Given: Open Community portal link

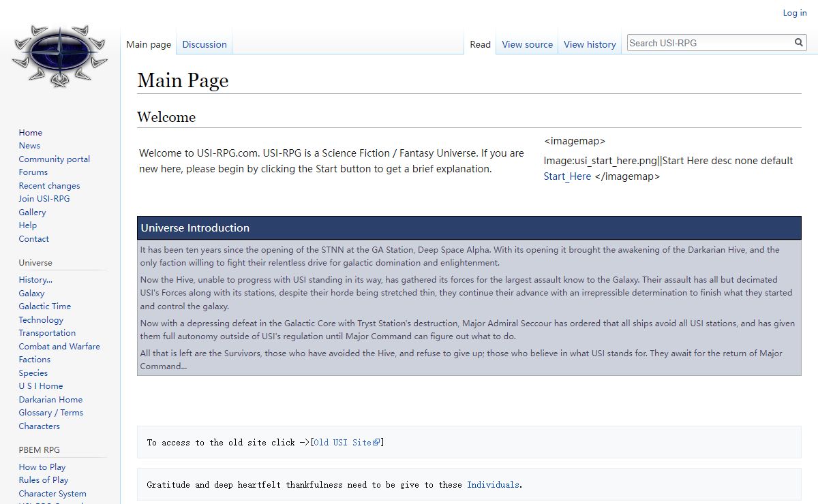Looking at the screenshot, I should click(55, 159).
